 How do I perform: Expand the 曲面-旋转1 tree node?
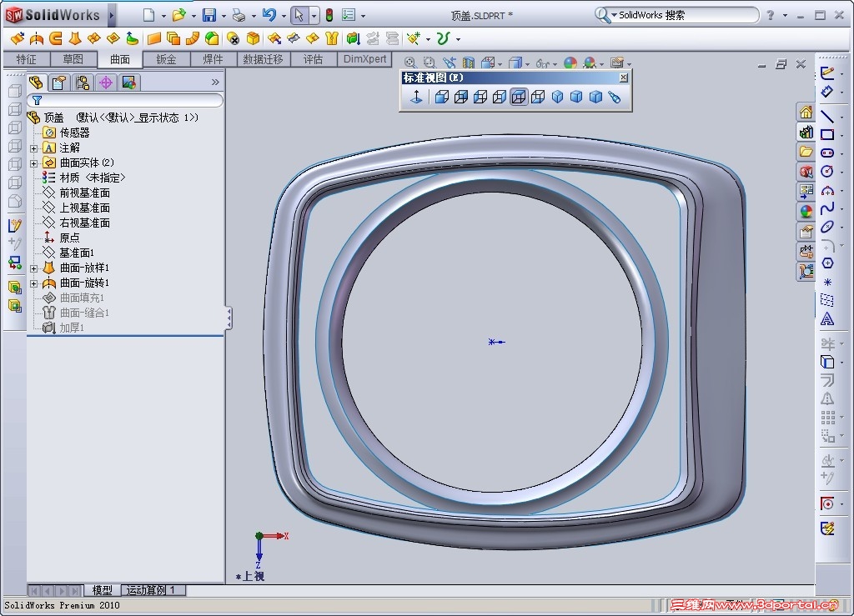click(x=33, y=283)
